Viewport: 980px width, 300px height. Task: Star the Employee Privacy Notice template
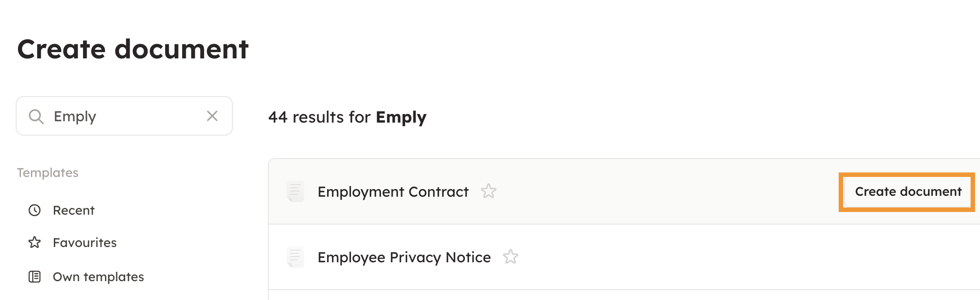[x=511, y=257]
